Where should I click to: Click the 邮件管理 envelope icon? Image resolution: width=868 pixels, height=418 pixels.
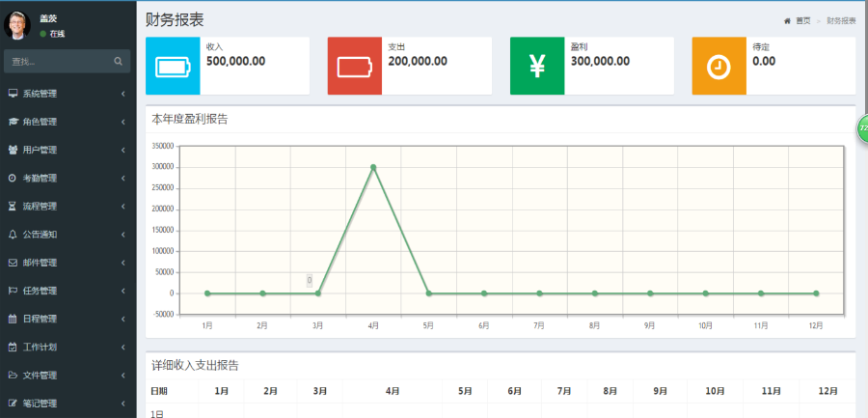(13, 263)
